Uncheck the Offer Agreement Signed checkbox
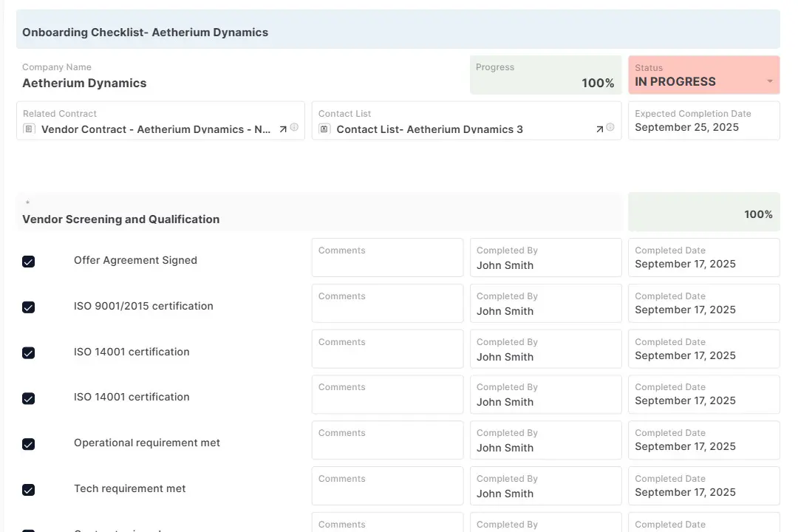The height and width of the screenshot is (532, 798). coord(28,262)
